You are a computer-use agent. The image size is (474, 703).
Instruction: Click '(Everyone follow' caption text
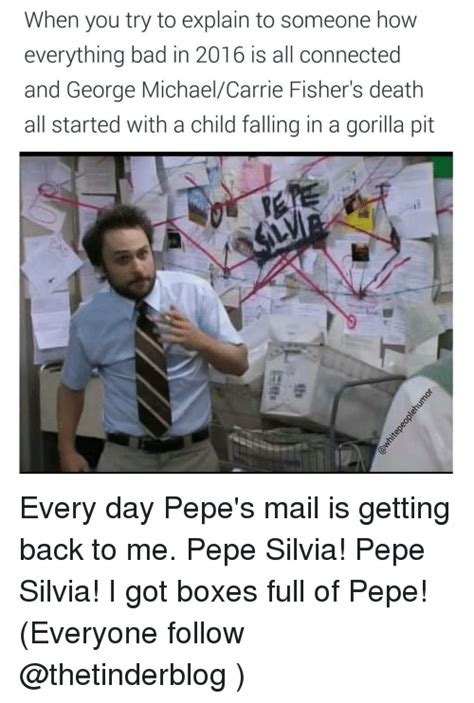coord(132,633)
